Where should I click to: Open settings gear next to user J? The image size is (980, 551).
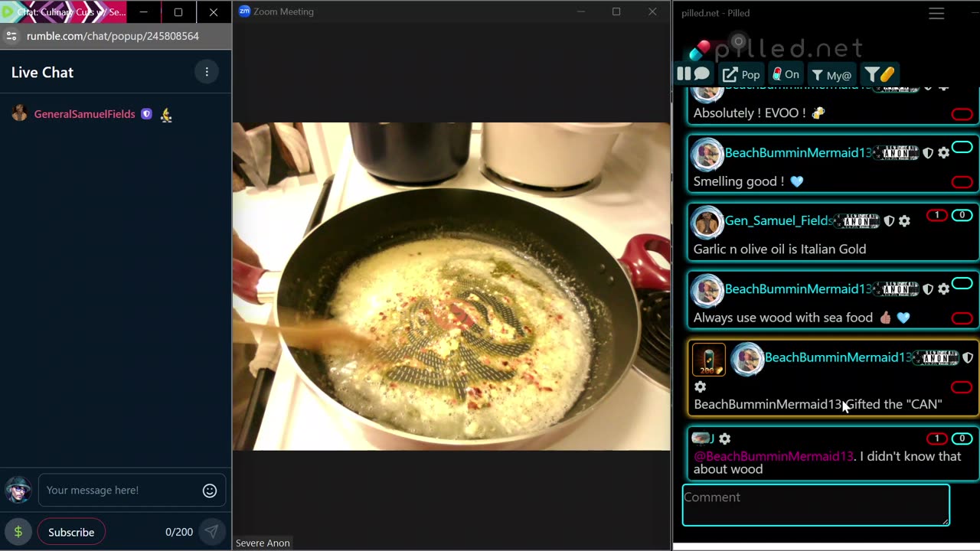[724, 439]
